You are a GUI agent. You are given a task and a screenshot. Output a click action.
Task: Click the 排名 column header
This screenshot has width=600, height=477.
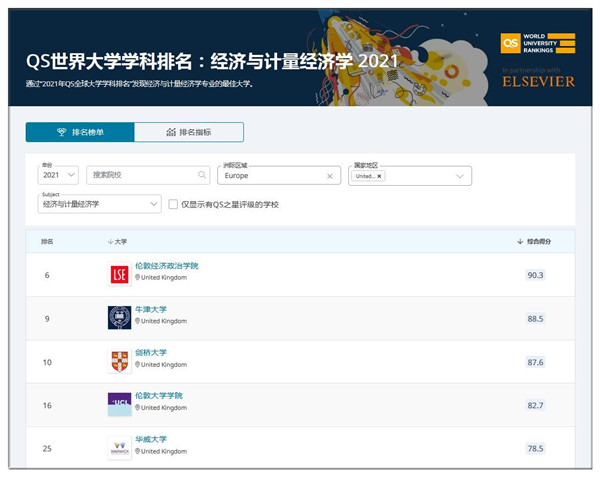pyautogui.click(x=47, y=241)
